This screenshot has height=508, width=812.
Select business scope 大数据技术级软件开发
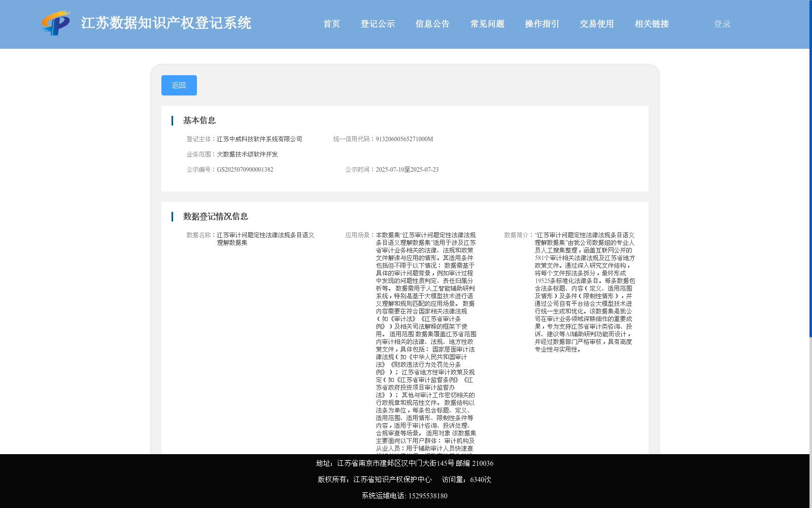pyautogui.click(x=247, y=154)
